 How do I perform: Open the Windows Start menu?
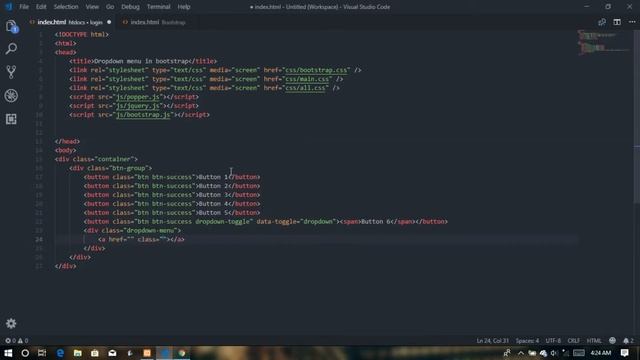pyautogui.click(x=8, y=353)
